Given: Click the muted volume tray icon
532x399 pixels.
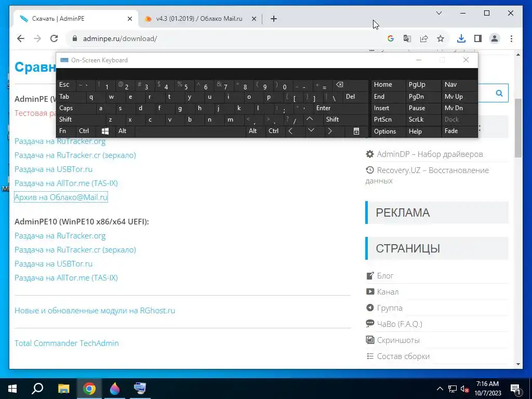Looking at the screenshot, I should click(x=464, y=389).
